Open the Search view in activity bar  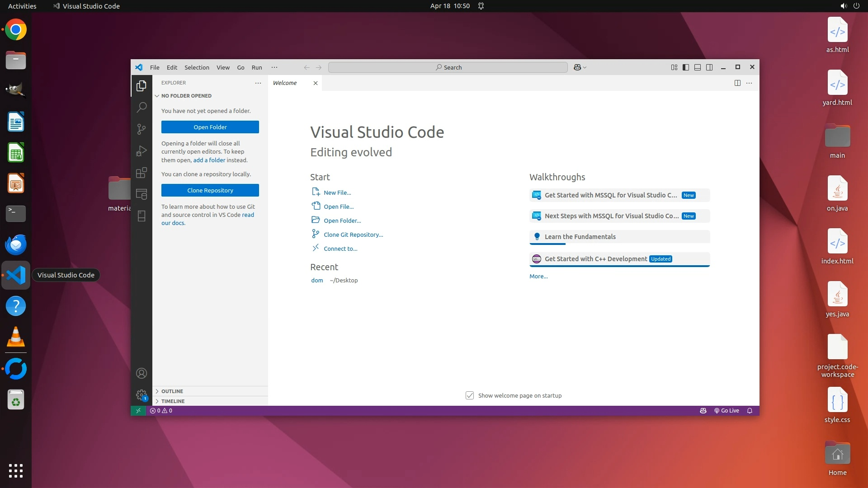[x=142, y=107]
